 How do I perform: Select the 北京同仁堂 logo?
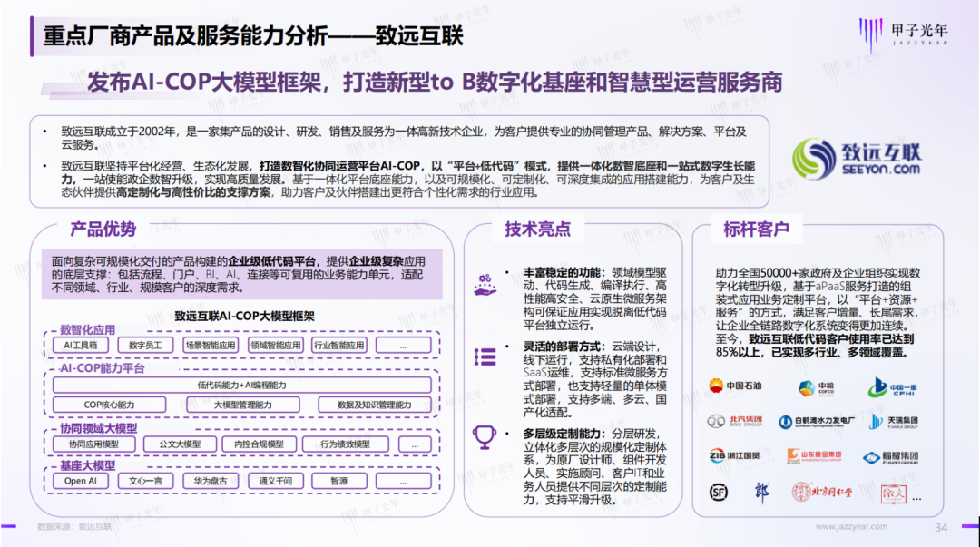(821, 492)
